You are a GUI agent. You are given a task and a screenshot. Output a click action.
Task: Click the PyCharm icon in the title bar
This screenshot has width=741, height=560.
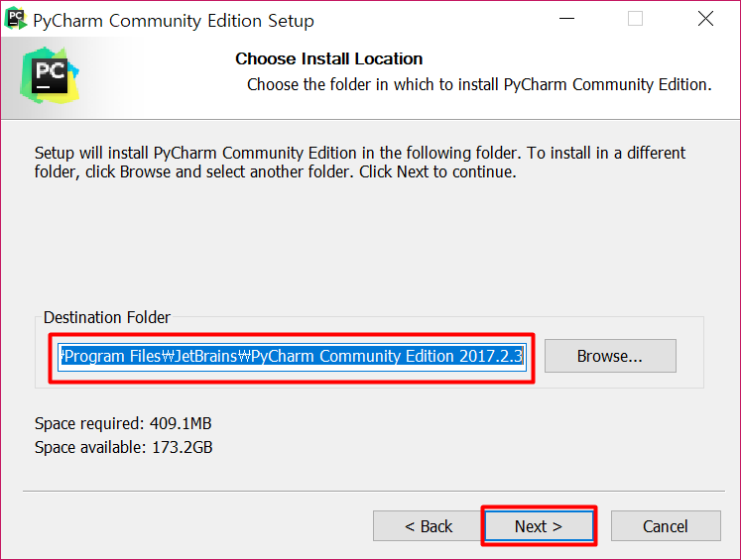coord(16,19)
